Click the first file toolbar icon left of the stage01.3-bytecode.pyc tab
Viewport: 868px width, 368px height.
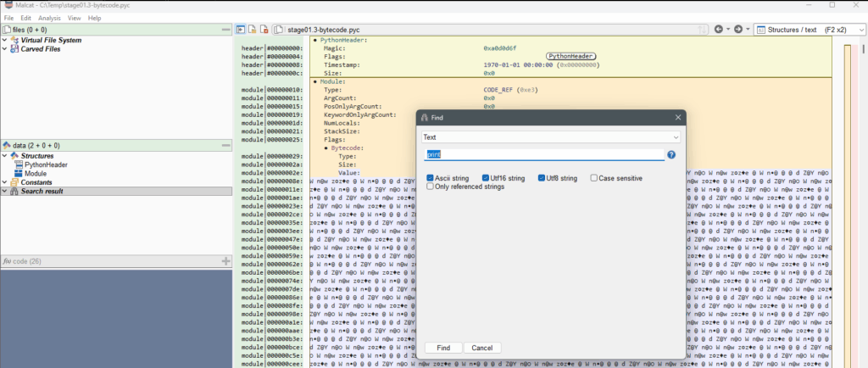click(242, 30)
